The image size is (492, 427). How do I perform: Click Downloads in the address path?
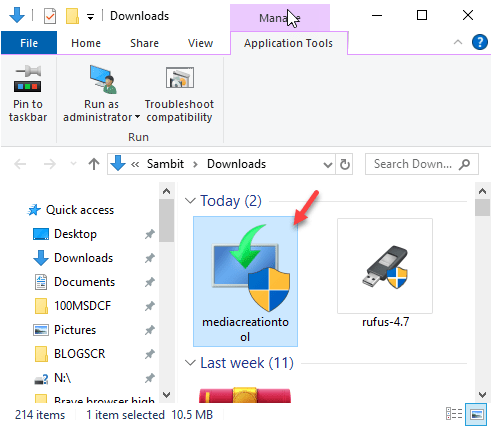[x=236, y=164]
